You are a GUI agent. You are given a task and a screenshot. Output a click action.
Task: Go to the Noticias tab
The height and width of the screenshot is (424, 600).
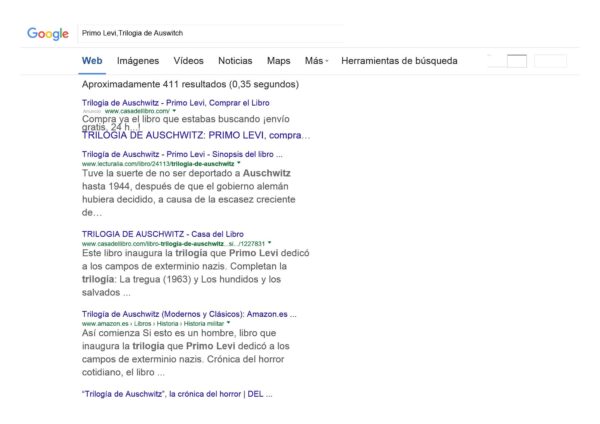click(x=235, y=61)
